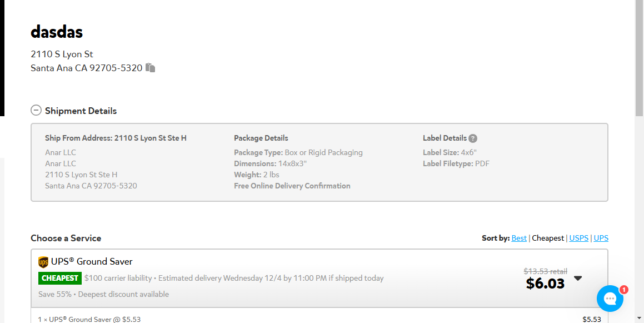Open the Label Details help question-mark icon
The image size is (644, 323).
tap(473, 138)
